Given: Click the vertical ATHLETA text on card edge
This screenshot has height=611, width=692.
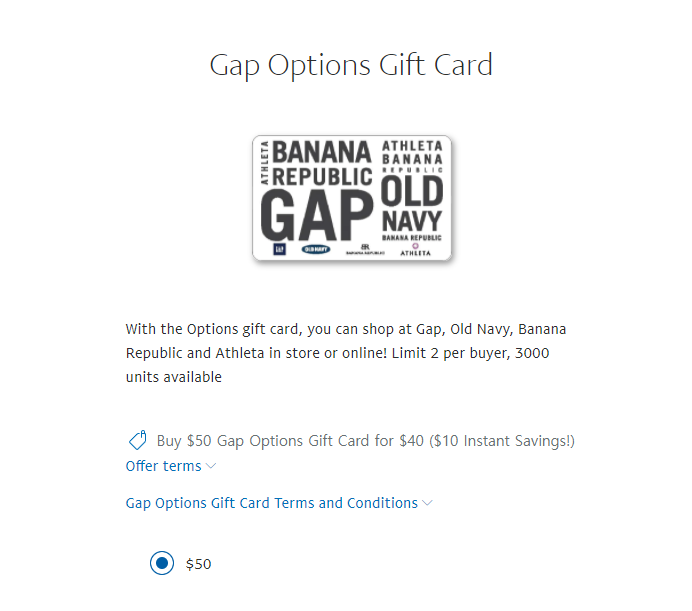Looking at the screenshot, I should coord(264,162).
